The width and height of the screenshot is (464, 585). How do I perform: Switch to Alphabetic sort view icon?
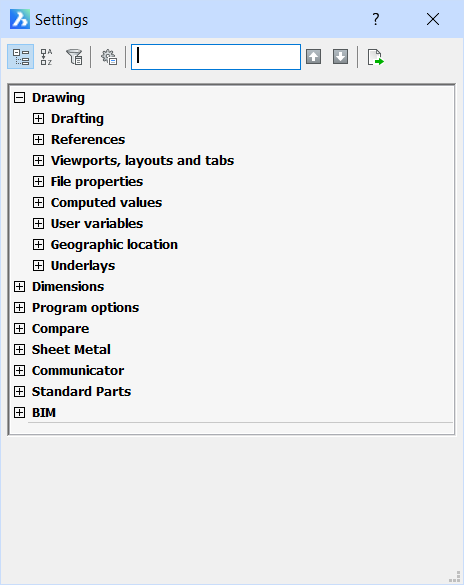[x=47, y=57]
